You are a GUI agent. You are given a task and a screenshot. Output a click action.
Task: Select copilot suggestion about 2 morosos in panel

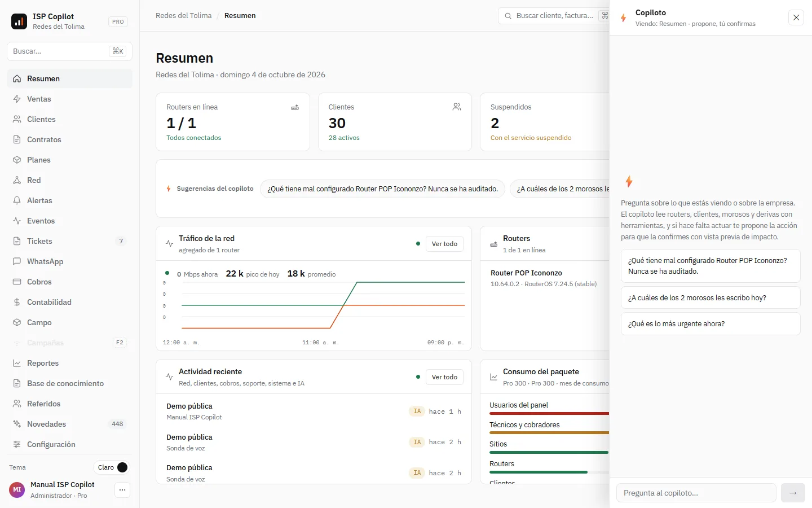710,297
